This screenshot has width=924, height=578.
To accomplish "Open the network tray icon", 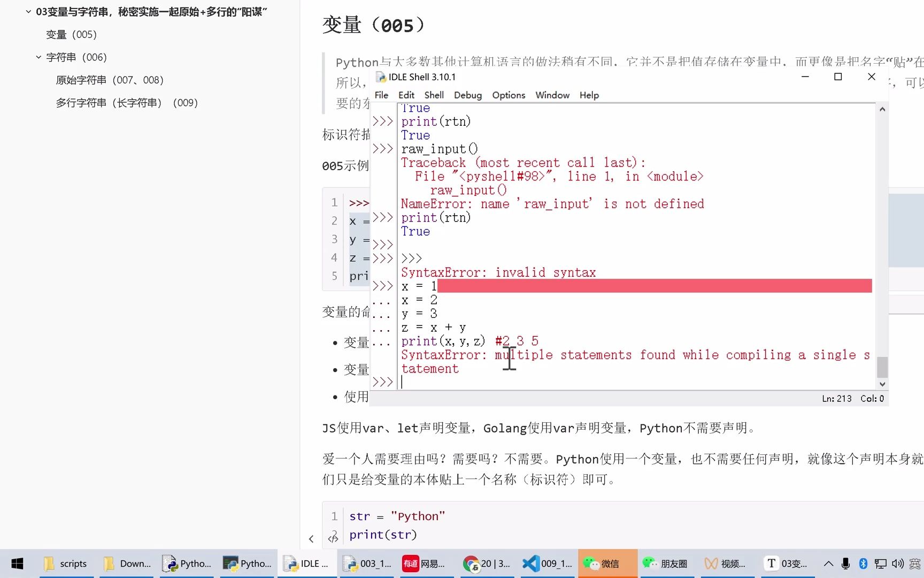I will coord(880,564).
